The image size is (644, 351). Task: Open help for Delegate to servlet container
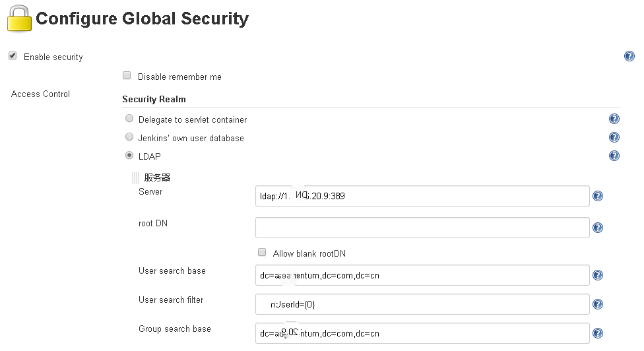pos(614,119)
